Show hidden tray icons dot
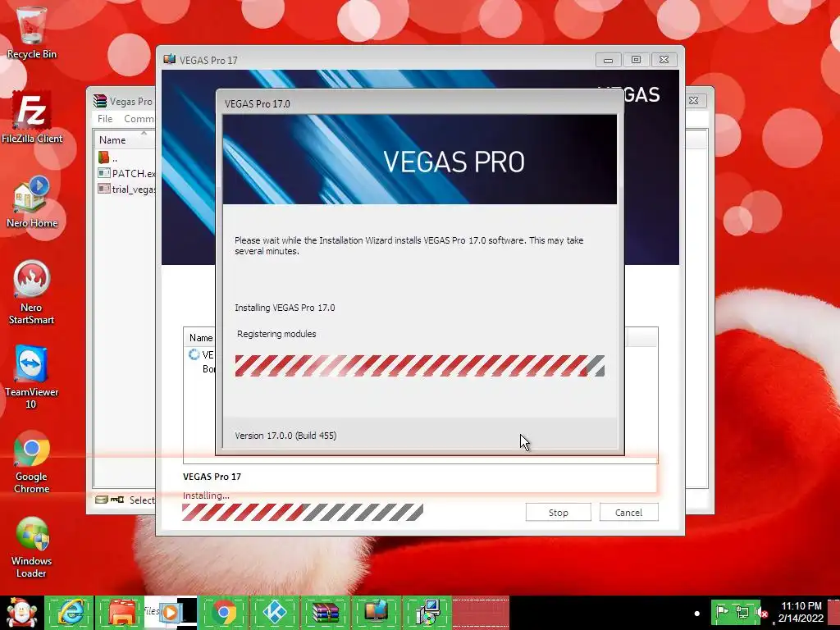 click(x=696, y=613)
